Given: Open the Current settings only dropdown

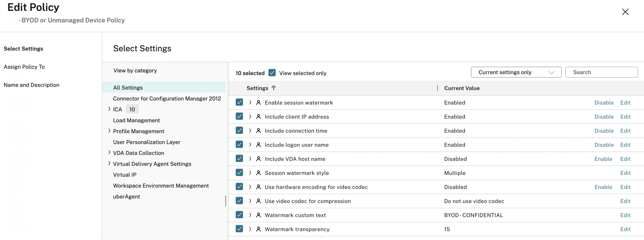Looking at the screenshot, I should point(516,72).
